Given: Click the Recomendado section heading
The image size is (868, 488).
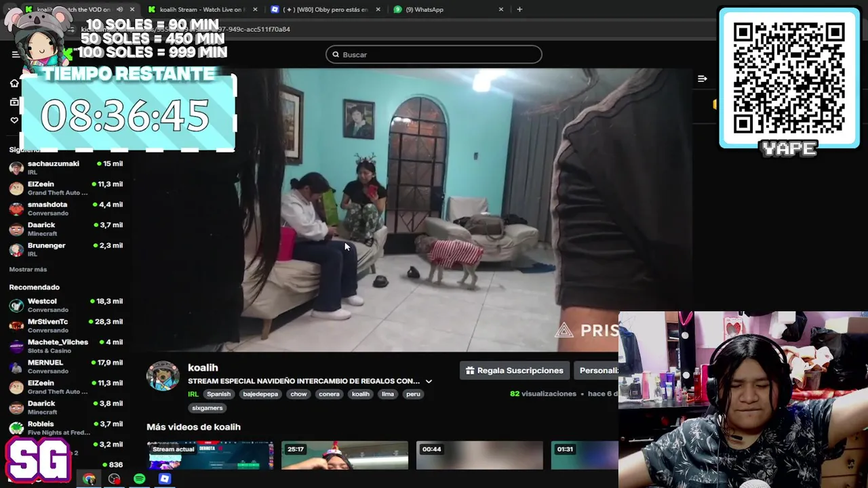Looking at the screenshot, I should (34, 287).
